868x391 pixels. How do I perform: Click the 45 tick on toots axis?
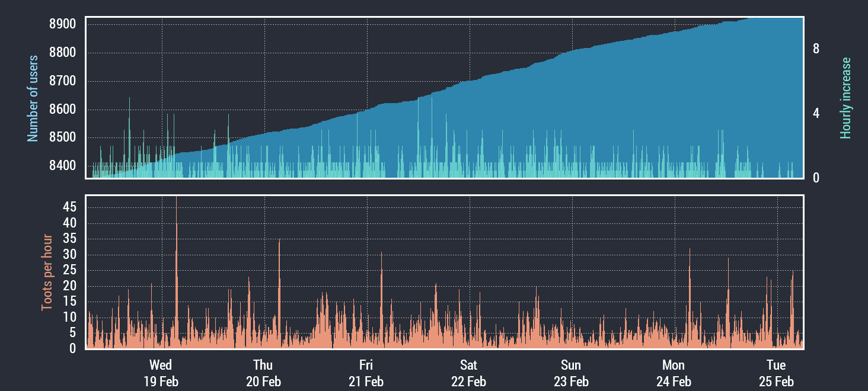tap(70, 207)
